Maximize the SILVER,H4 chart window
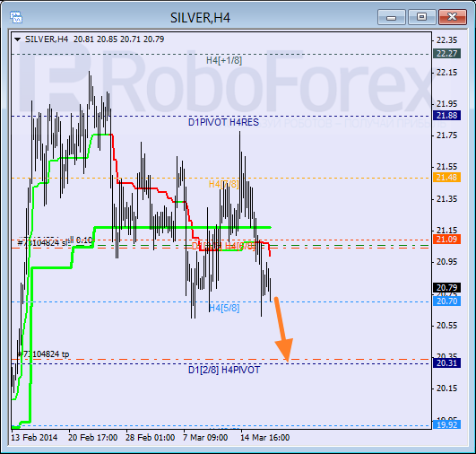The image size is (476, 454). pyautogui.click(x=421, y=17)
